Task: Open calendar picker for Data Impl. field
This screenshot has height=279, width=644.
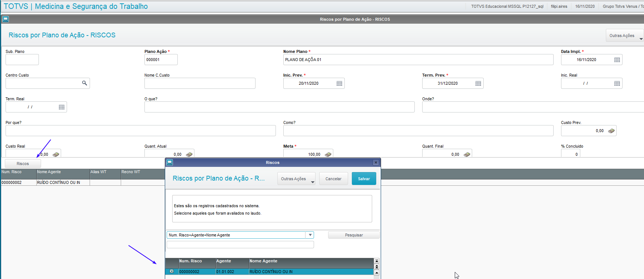Action: [617, 60]
